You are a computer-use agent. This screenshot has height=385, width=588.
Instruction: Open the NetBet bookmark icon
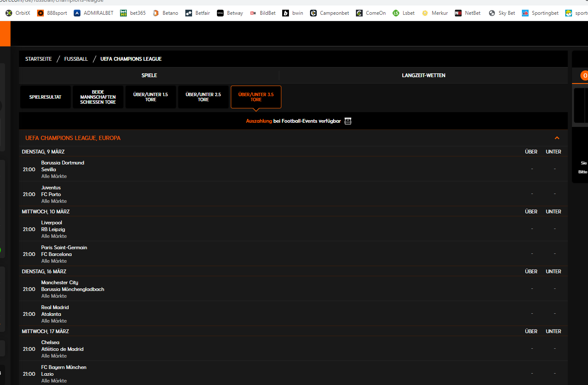[x=458, y=13]
